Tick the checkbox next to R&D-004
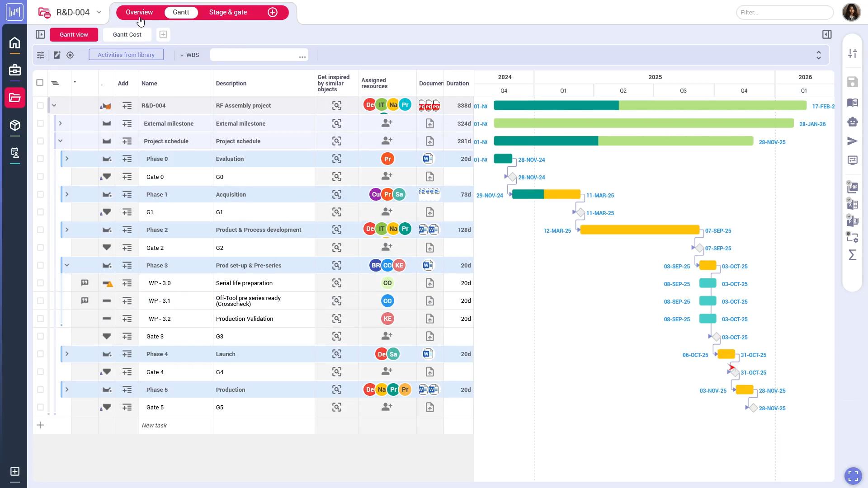The height and width of the screenshot is (488, 868). (x=41, y=105)
